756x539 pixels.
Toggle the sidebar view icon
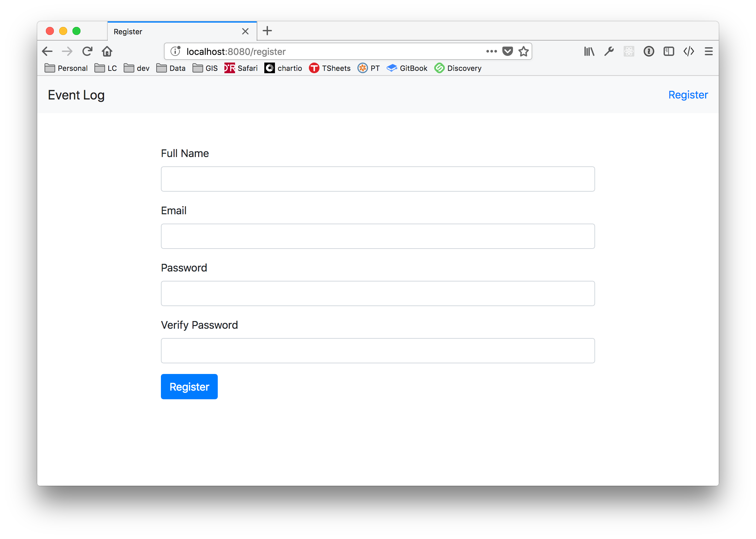(x=669, y=51)
